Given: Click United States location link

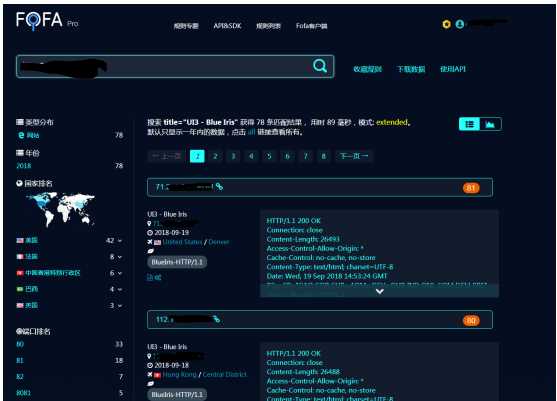Looking at the screenshot, I should tap(182, 242).
